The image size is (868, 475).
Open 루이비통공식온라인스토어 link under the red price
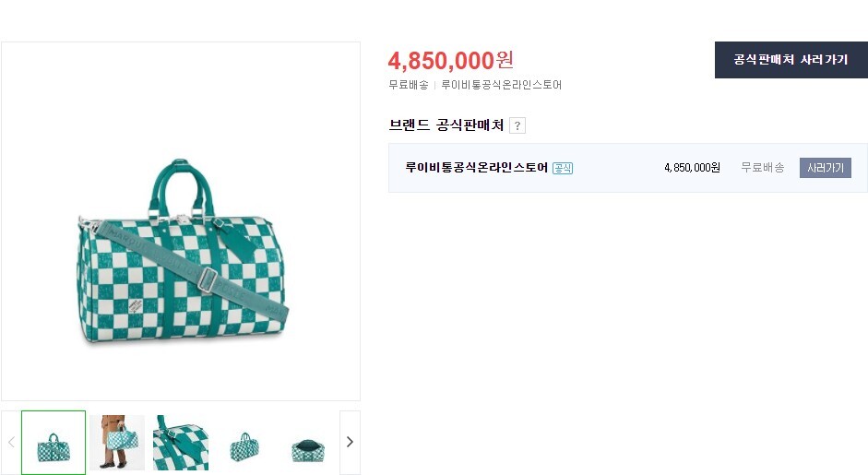pos(501,85)
